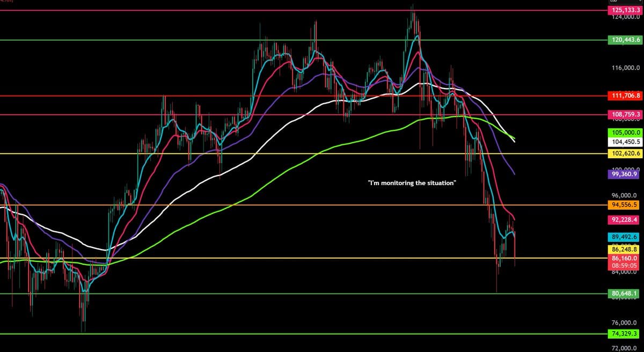Select the green 80,648.1 support label
Image resolution: width=644 pixels, height=352 pixels.
tap(624, 294)
